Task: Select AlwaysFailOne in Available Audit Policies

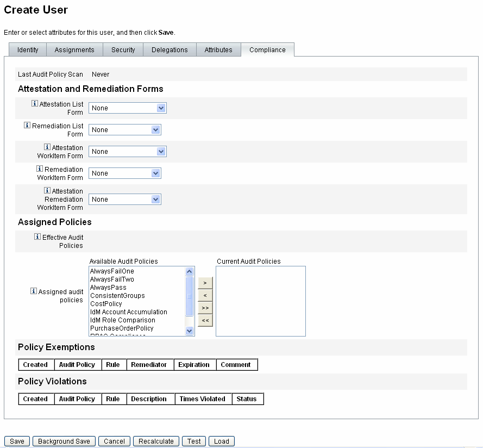Action: point(112,271)
